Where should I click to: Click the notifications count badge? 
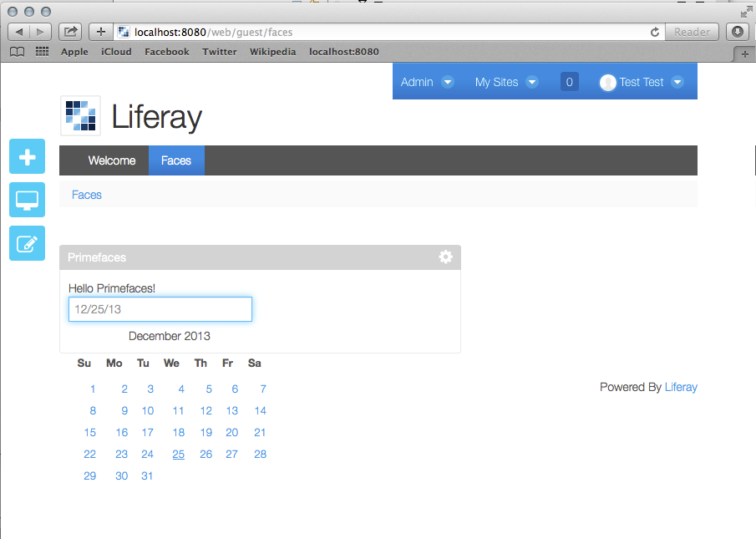pos(570,82)
